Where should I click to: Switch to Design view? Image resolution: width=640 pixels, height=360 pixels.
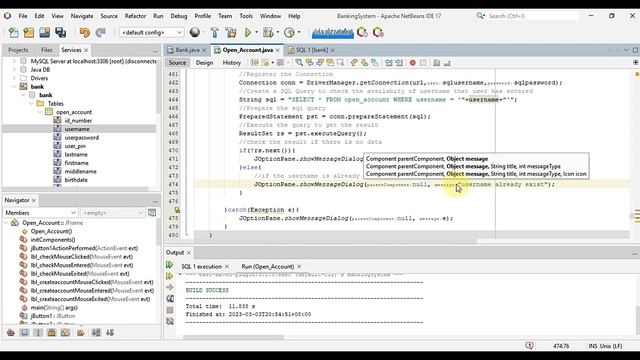204,62
